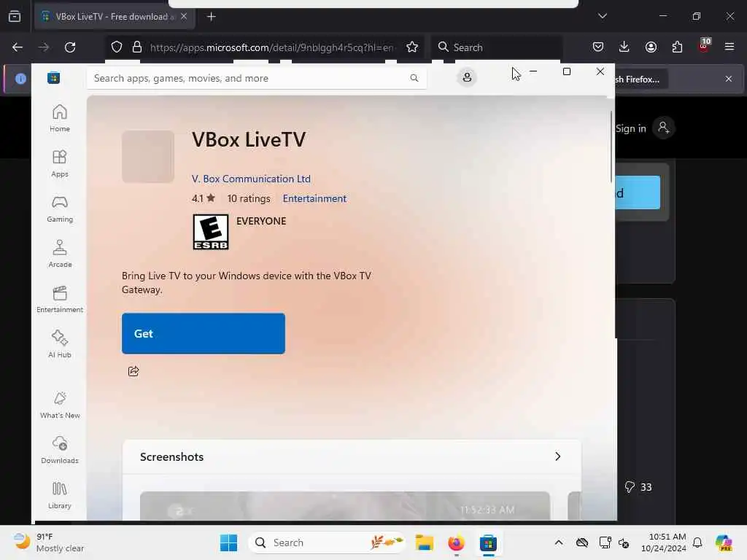
Task: Open Firefox application hamburger menu
Action: click(x=729, y=47)
